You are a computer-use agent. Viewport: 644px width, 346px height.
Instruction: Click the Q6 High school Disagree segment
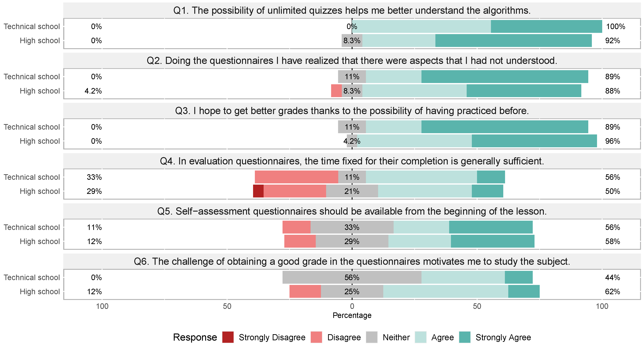(305, 292)
